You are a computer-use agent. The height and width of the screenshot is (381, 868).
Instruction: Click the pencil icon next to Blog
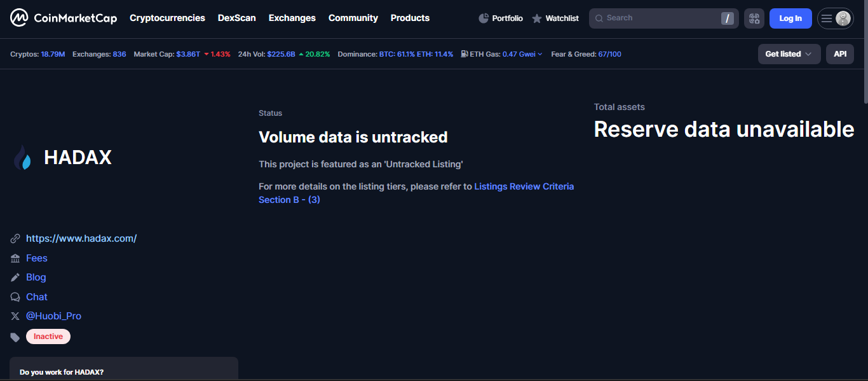[x=15, y=277]
